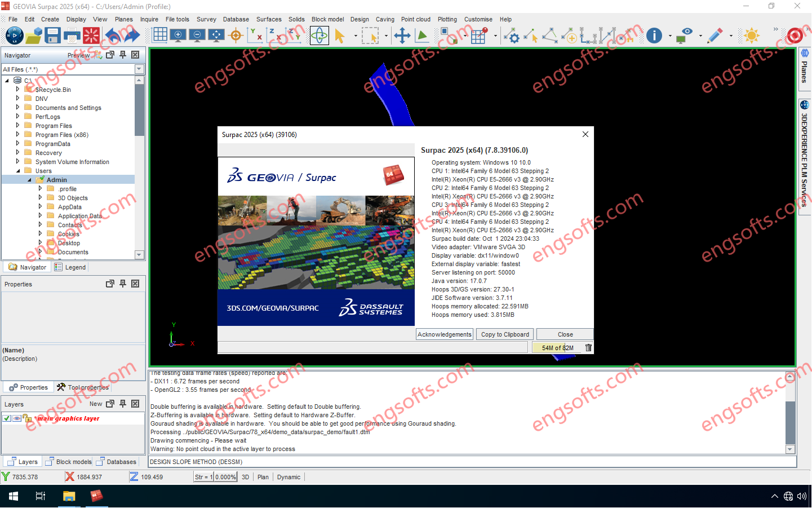Screen dimensions: 812x508
Task: Click the Close button in About dialog
Action: tap(565, 334)
